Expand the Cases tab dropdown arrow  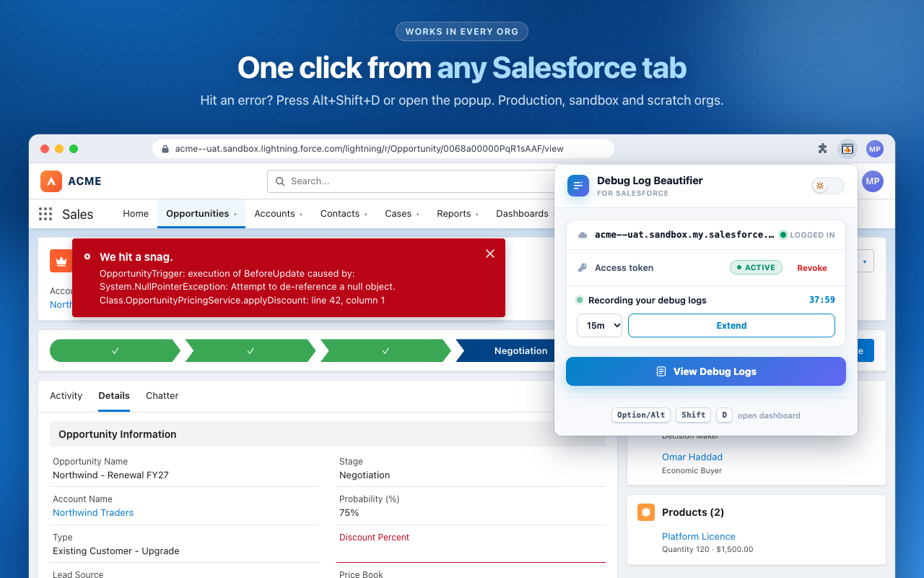click(x=418, y=215)
